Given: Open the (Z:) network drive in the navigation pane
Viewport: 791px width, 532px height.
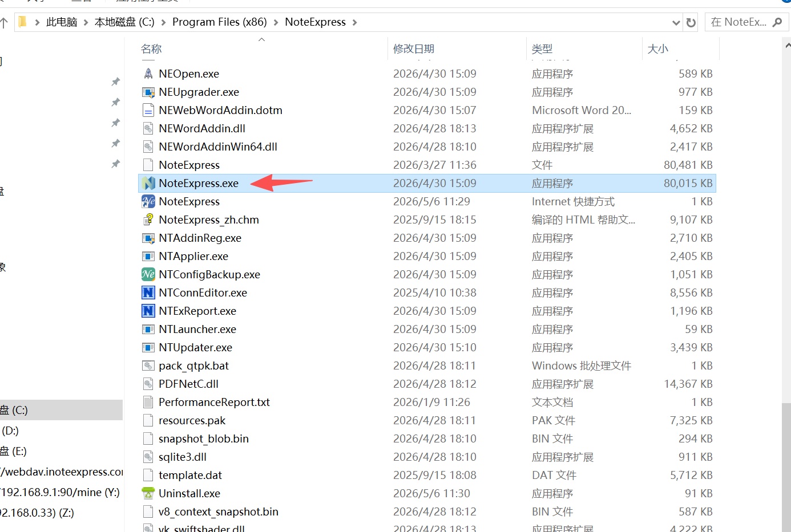Looking at the screenshot, I should [37, 513].
